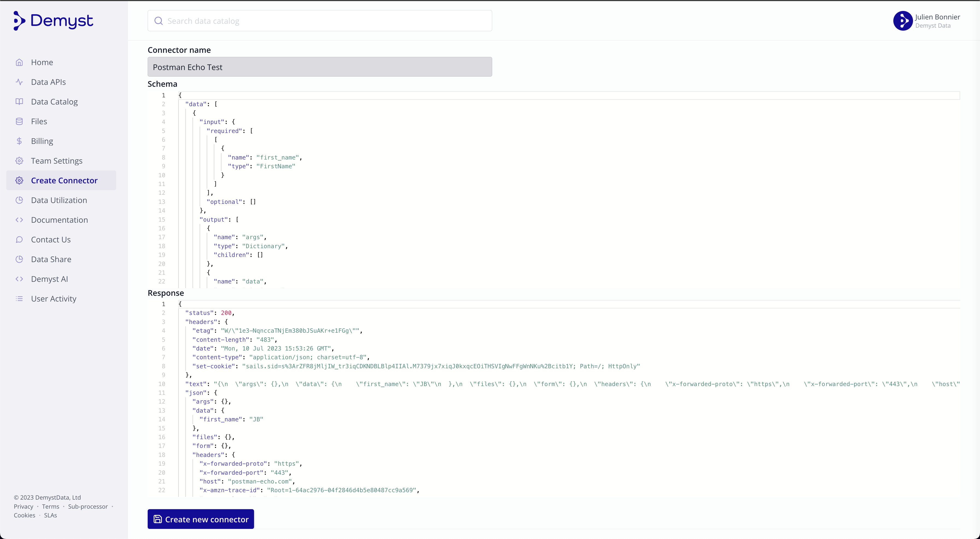Open the Data Share page
This screenshot has width=980, height=539.
(x=51, y=259)
